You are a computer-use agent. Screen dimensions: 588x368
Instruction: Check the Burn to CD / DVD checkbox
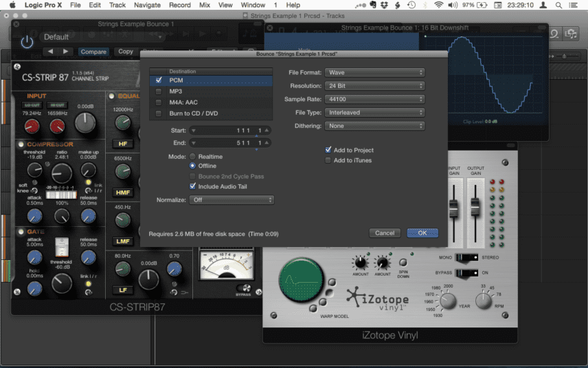pos(159,113)
